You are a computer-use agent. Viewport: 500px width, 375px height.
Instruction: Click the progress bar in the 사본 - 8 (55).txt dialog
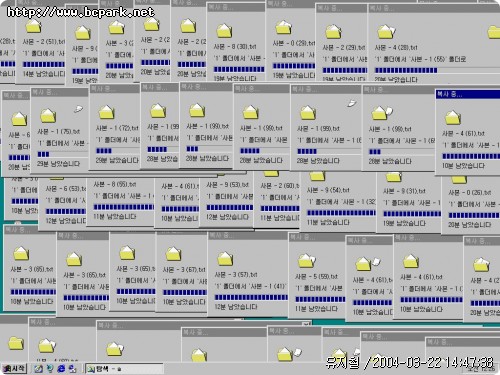123,207
